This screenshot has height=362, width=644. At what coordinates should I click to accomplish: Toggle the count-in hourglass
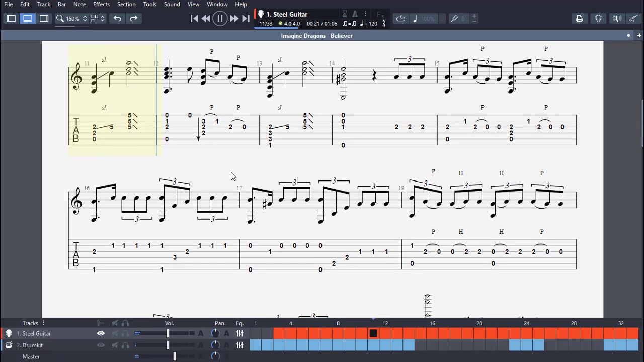345,14
